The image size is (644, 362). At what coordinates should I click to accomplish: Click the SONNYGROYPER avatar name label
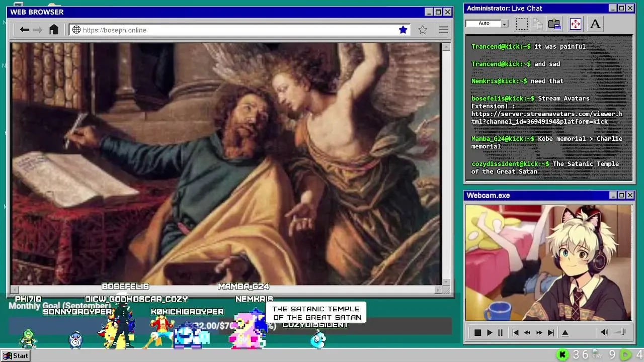coord(77,312)
